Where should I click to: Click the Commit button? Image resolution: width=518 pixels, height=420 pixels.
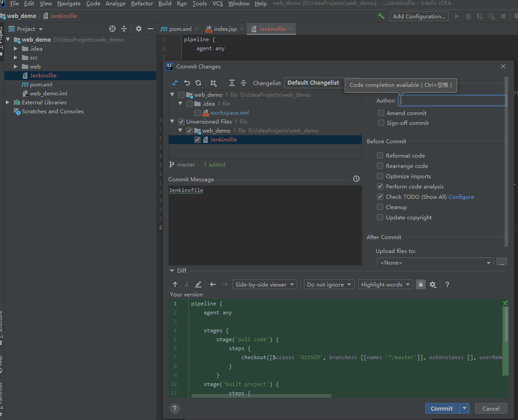click(x=442, y=408)
